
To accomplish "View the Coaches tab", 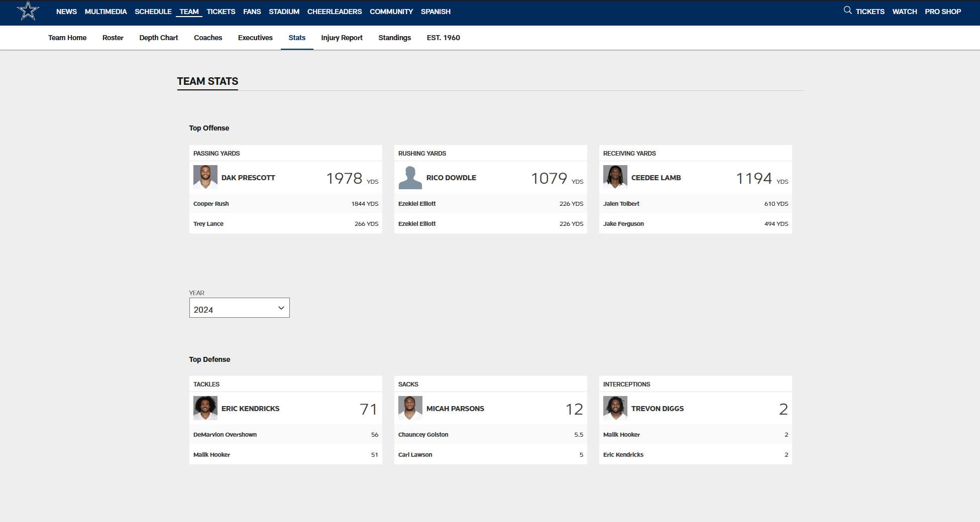I will coord(208,38).
